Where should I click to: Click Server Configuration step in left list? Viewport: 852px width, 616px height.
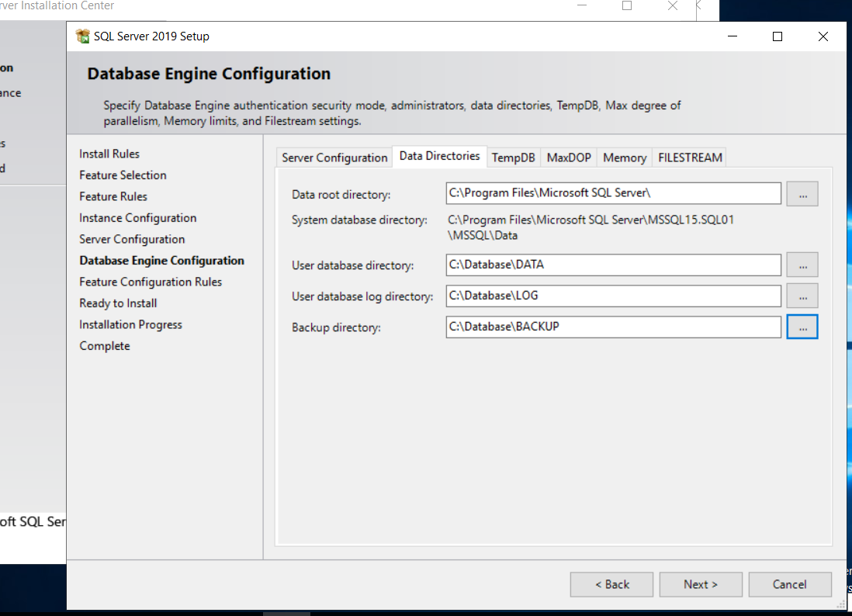pyautogui.click(x=132, y=239)
